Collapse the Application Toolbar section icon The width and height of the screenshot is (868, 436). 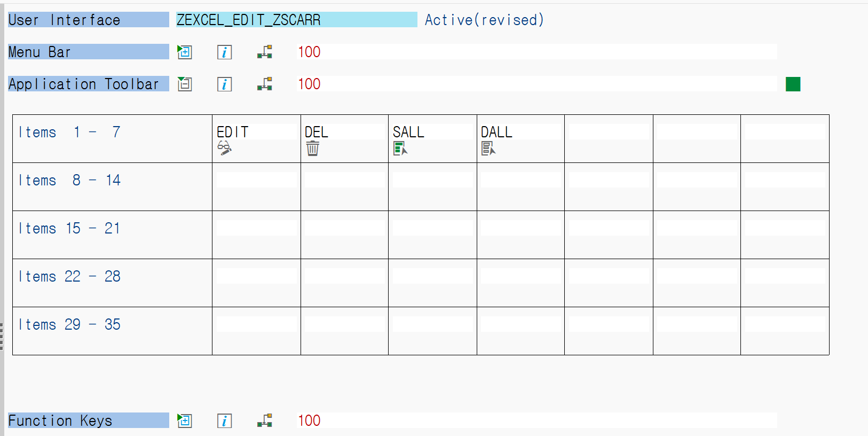pyautogui.click(x=185, y=84)
